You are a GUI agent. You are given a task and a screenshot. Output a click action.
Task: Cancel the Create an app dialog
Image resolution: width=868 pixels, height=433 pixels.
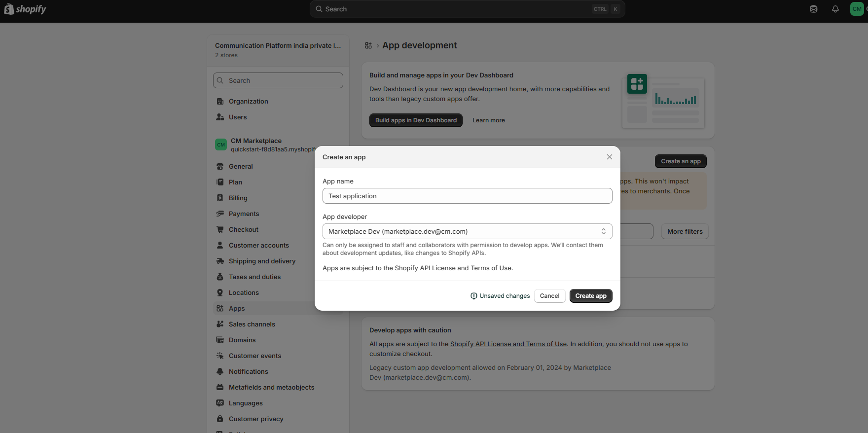pos(549,296)
